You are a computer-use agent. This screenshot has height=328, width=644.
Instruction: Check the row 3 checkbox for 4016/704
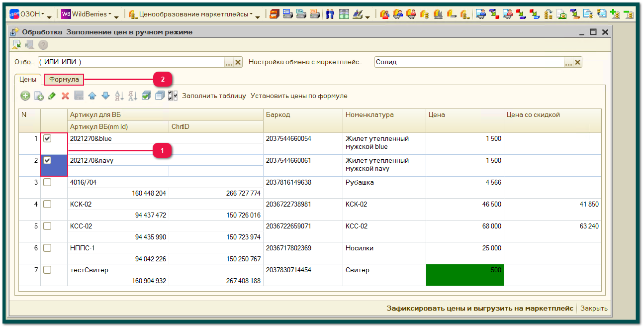(x=47, y=183)
